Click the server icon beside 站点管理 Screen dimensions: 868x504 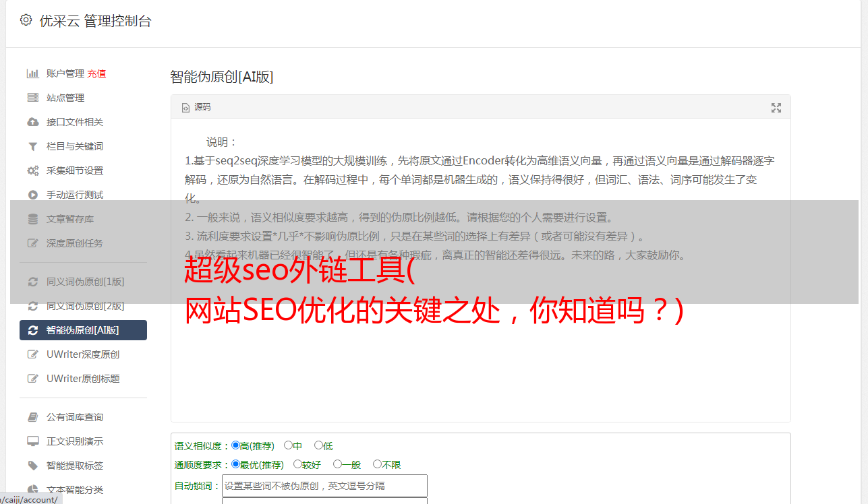32,98
